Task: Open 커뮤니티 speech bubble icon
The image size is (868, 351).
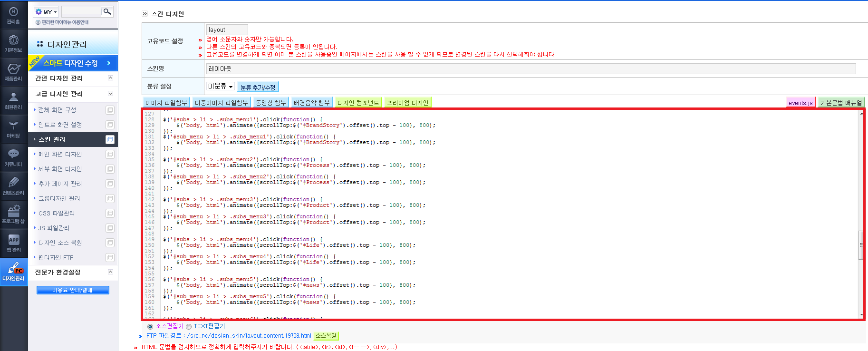Action: [x=13, y=157]
